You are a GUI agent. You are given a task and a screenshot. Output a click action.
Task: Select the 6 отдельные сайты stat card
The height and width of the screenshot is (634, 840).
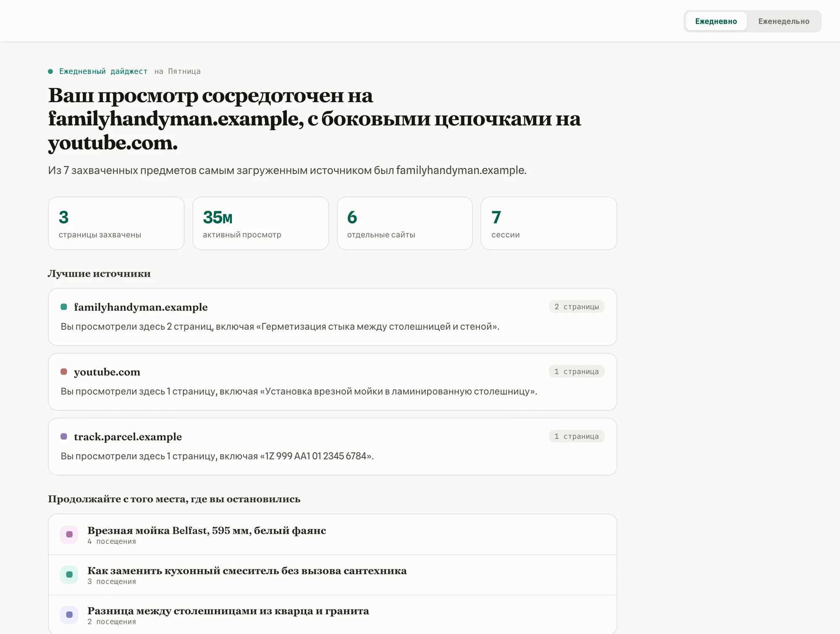tap(405, 223)
